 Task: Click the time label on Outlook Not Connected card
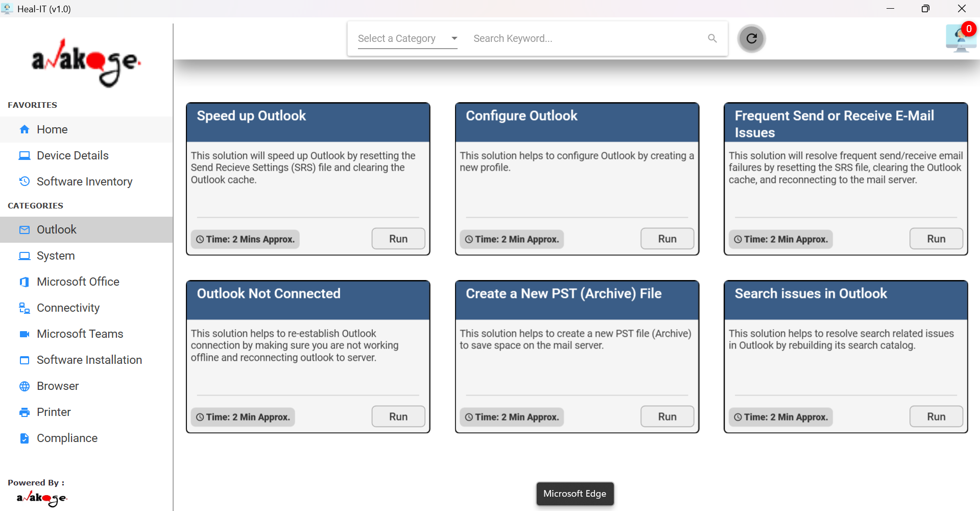pyautogui.click(x=243, y=417)
